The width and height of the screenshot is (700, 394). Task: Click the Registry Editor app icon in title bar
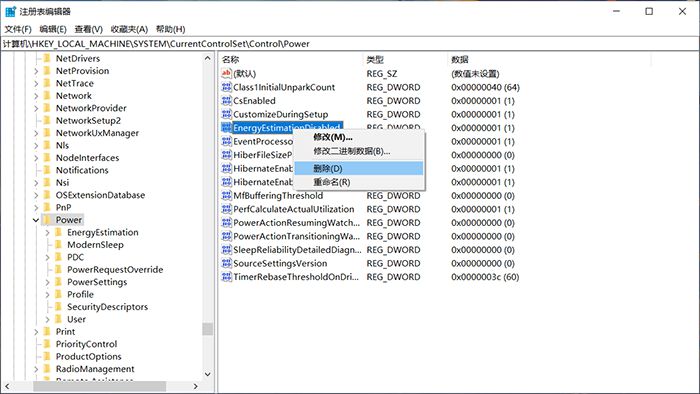click(x=10, y=11)
